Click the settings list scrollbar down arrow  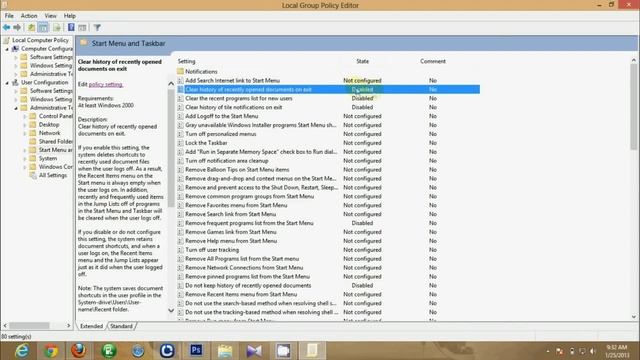[633, 317]
